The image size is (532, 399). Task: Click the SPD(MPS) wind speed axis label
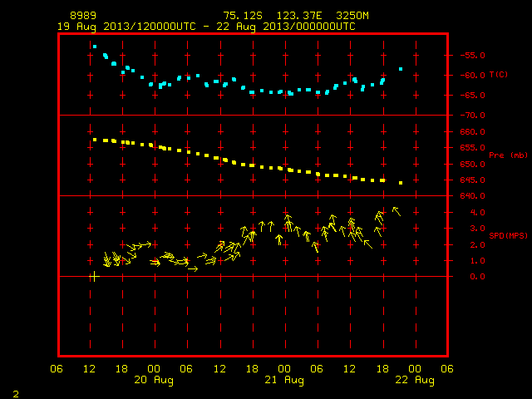tap(508, 235)
